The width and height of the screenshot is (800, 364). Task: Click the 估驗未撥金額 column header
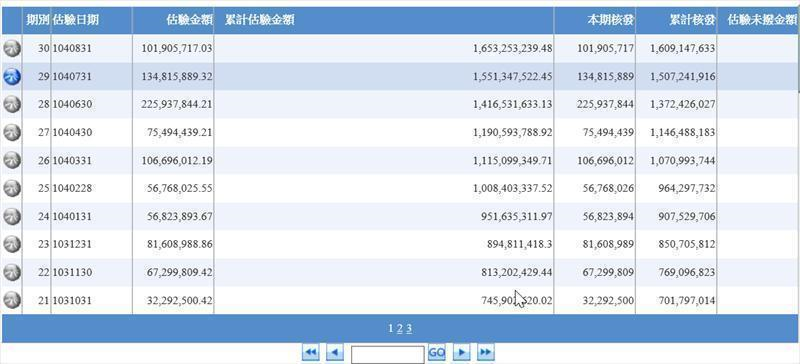[x=762, y=20]
